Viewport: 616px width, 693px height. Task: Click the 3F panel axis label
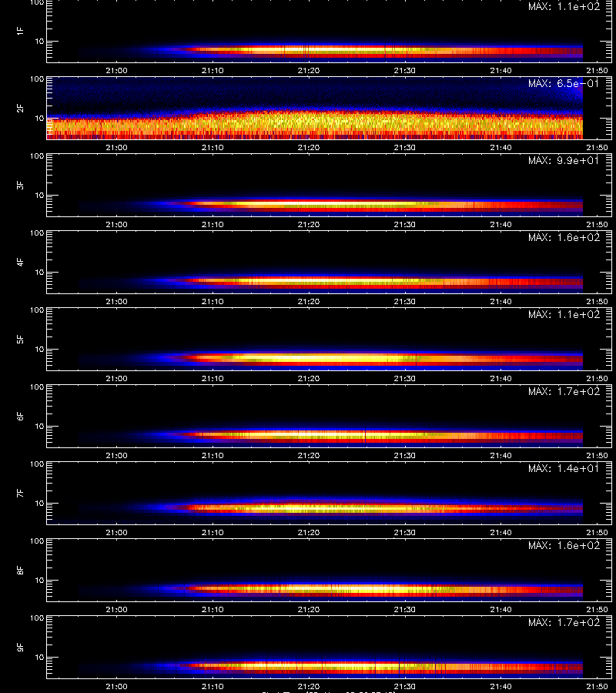tap(20, 185)
